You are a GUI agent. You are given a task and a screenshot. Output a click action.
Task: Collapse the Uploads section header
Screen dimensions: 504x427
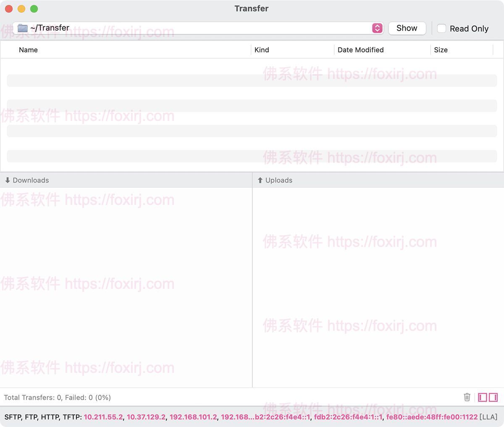coord(278,180)
